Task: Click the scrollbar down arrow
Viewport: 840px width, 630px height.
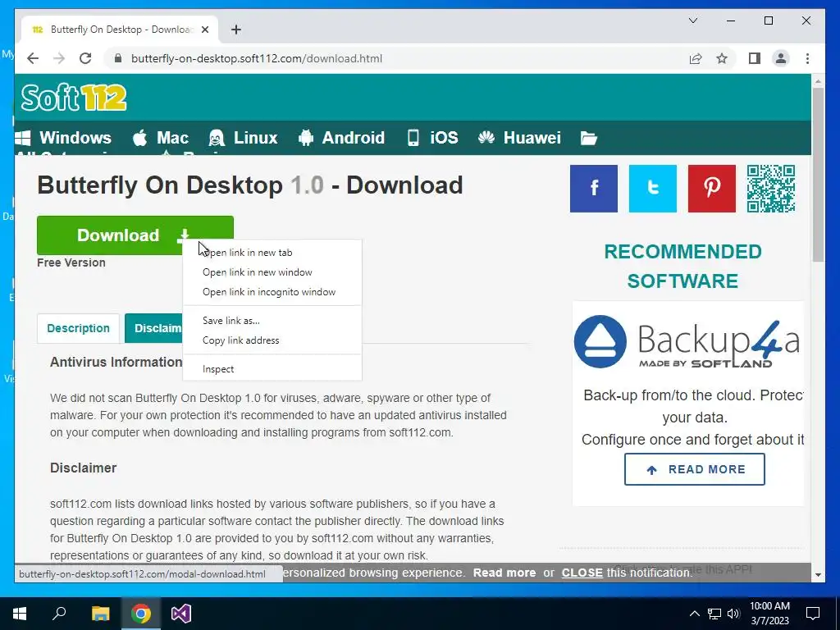Action: (x=818, y=575)
